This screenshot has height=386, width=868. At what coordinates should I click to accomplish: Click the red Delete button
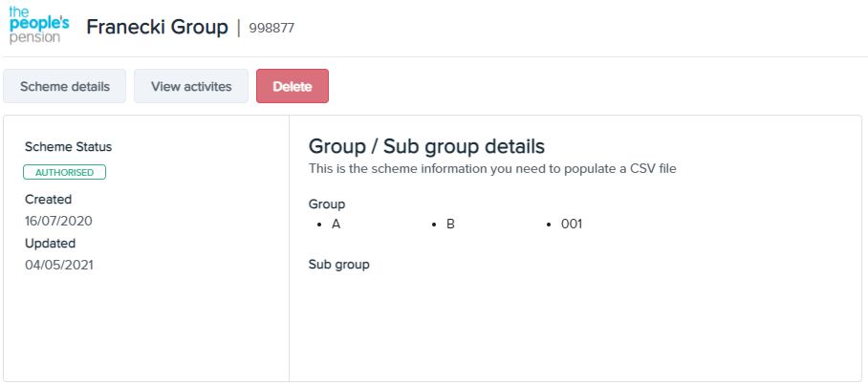click(x=293, y=86)
